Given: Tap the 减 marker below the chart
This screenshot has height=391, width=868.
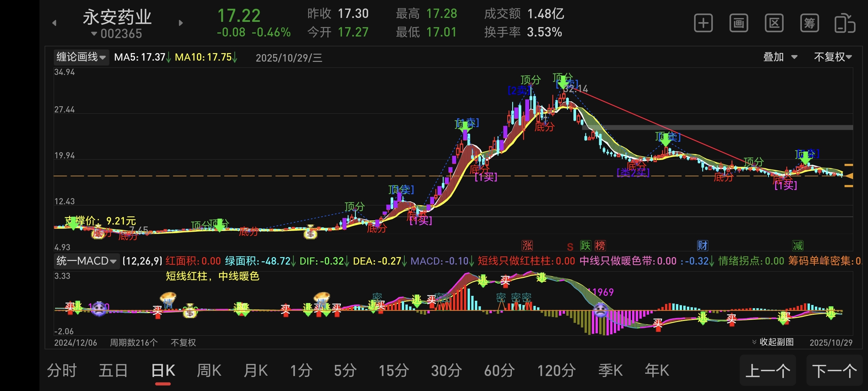Looking at the screenshot, I should click(798, 245).
